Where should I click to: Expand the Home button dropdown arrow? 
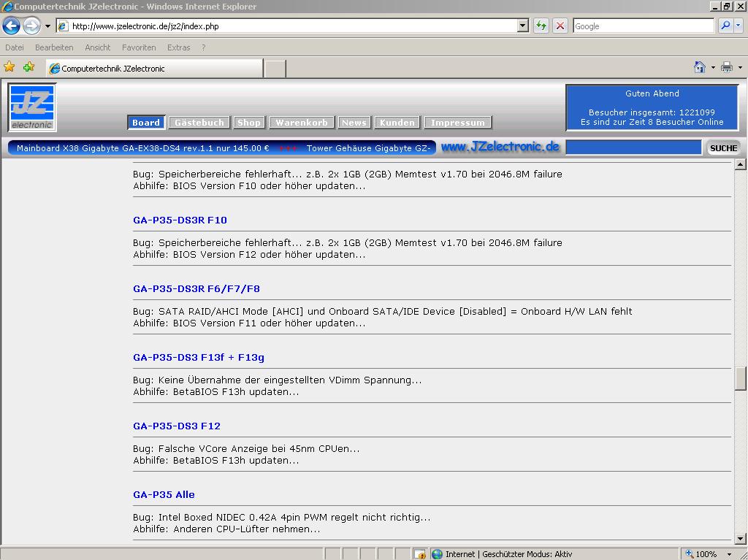[713, 68]
